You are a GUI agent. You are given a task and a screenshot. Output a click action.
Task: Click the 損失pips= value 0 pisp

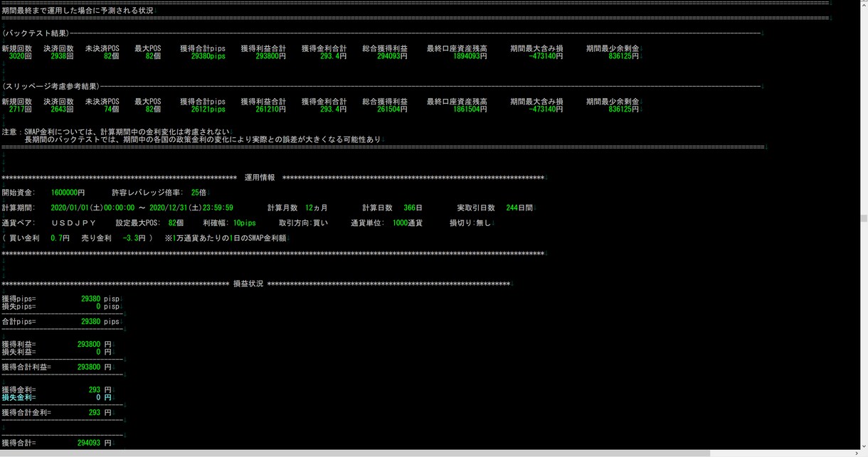coord(107,307)
